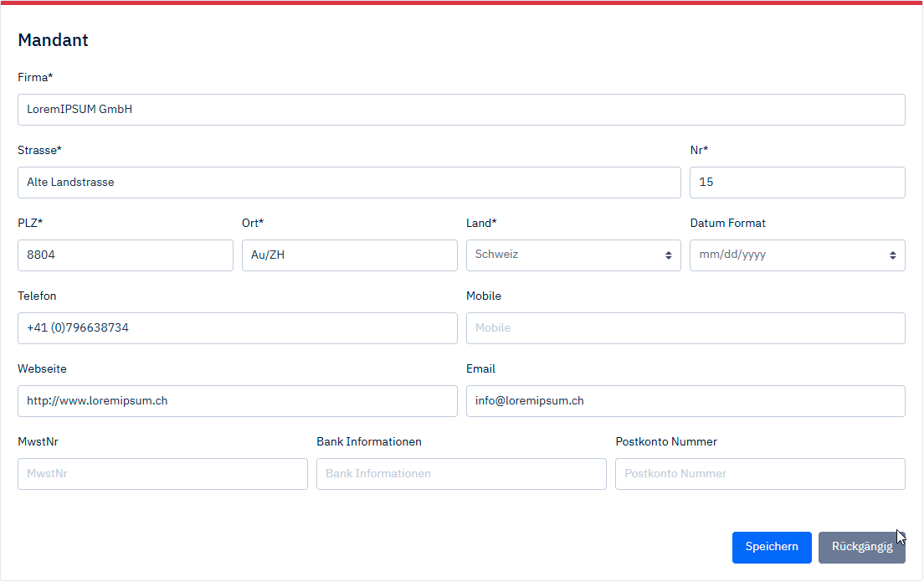Click the Mandant heading
The width and height of the screenshot is (924, 582).
click(53, 40)
